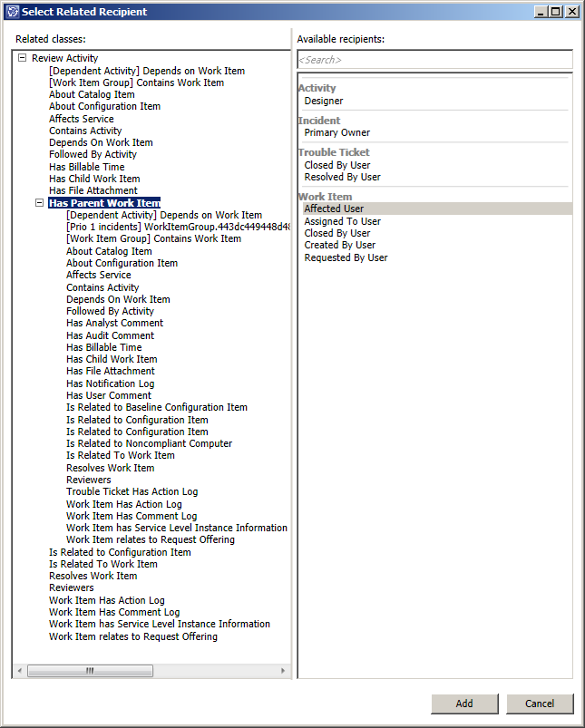The height and width of the screenshot is (728, 585).
Task: Select Affects Service nested under Has Parent Work Item
Action: 99,275
